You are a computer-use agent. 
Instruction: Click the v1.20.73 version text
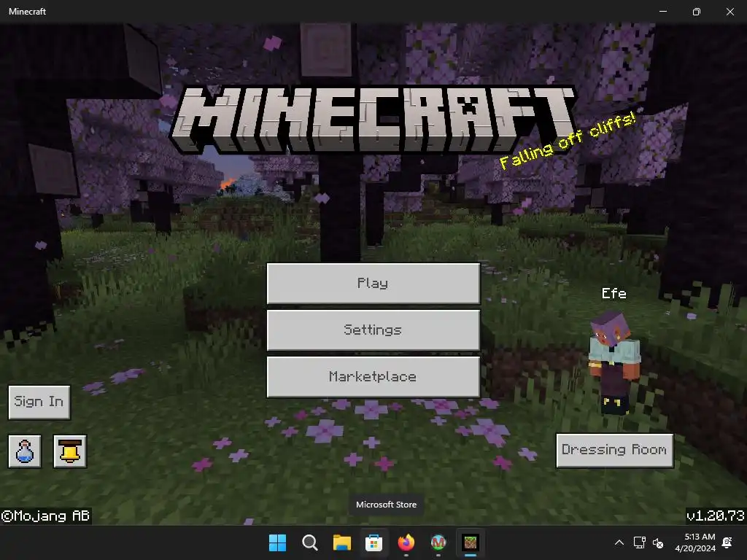715,516
